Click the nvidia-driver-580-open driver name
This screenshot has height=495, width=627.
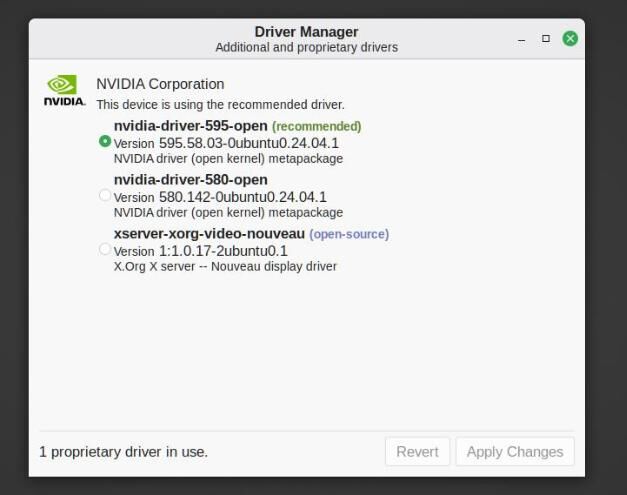pyautogui.click(x=190, y=180)
